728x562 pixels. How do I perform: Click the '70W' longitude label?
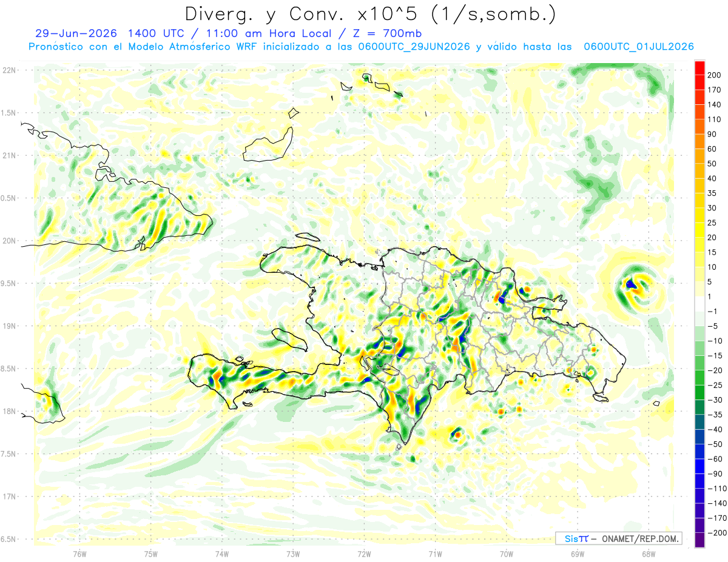click(x=506, y=554)
